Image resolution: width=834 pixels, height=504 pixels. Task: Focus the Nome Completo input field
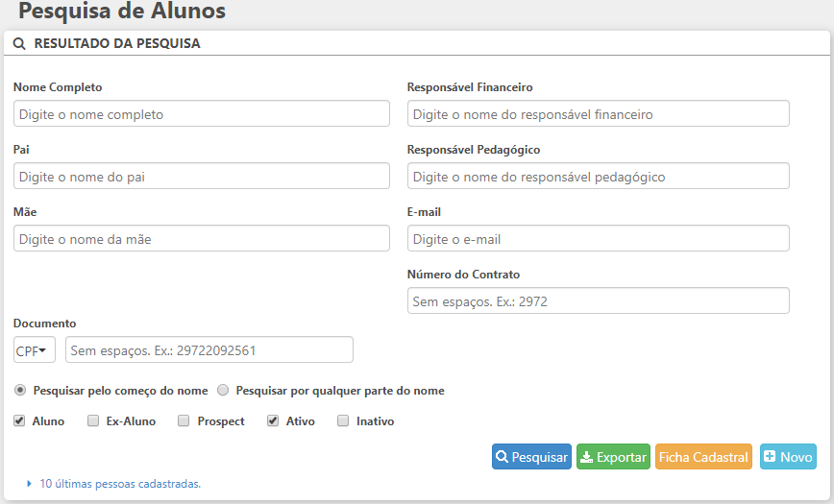pos(202,114)
